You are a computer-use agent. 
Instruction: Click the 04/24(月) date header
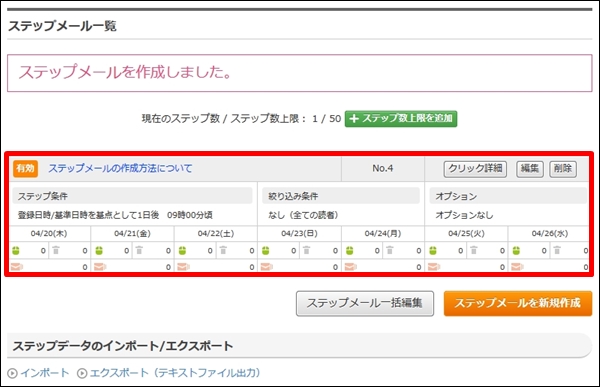(x=383, y=234)
